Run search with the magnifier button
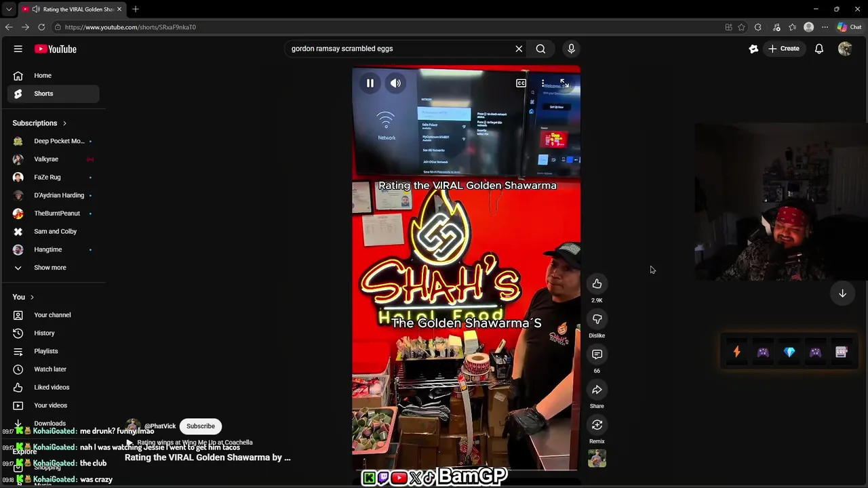The image size is (868, 488). coord(540,49)
